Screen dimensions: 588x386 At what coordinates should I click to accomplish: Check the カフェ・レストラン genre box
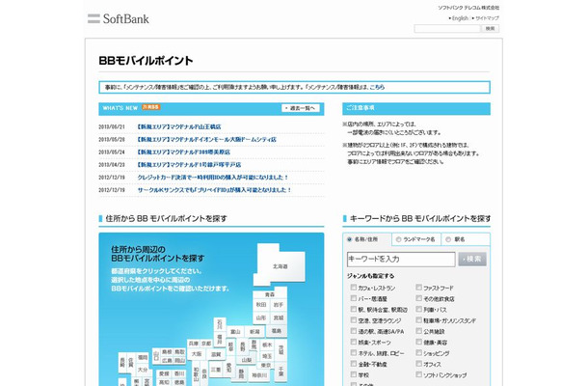point(353,288)
